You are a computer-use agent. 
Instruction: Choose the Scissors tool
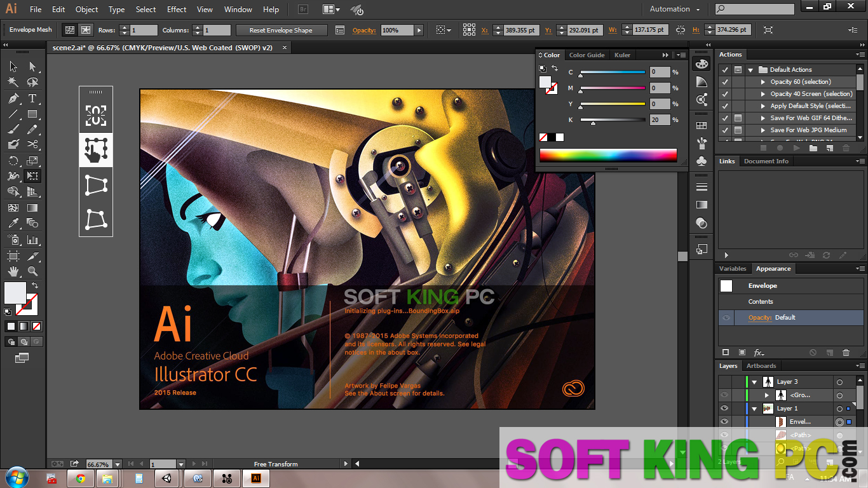[32, 145]
